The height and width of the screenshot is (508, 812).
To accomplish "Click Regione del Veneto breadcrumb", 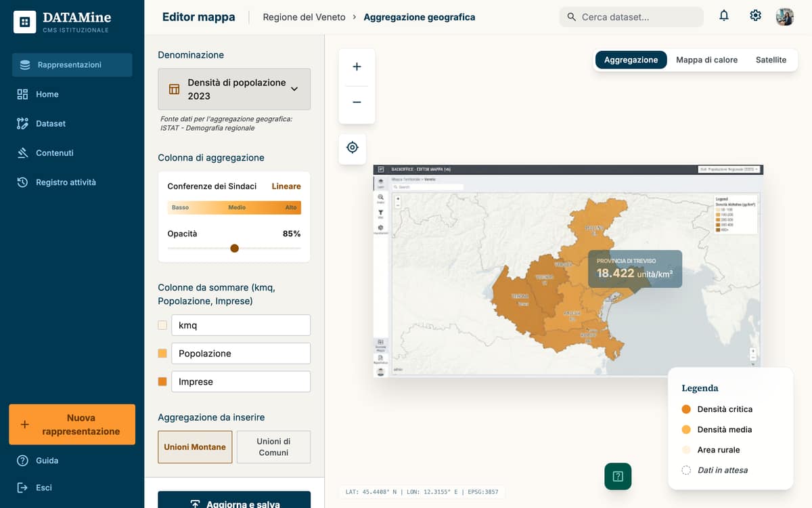I will click(304, 17).
